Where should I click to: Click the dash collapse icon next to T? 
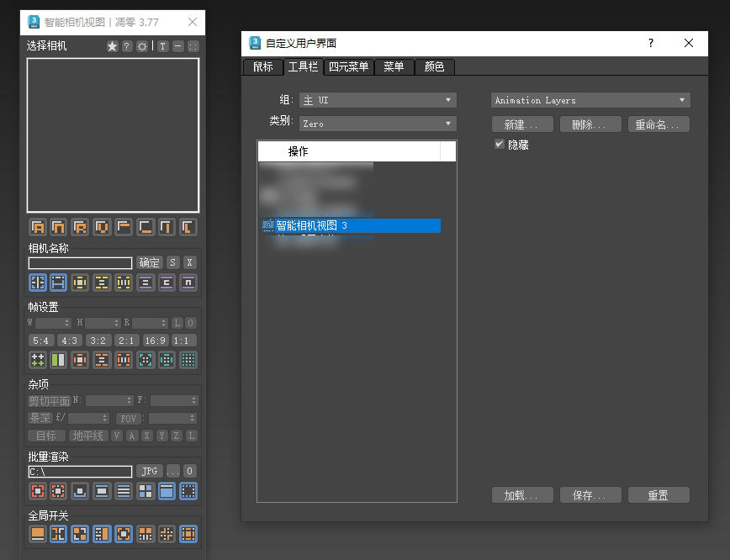(x=177, y=46)
